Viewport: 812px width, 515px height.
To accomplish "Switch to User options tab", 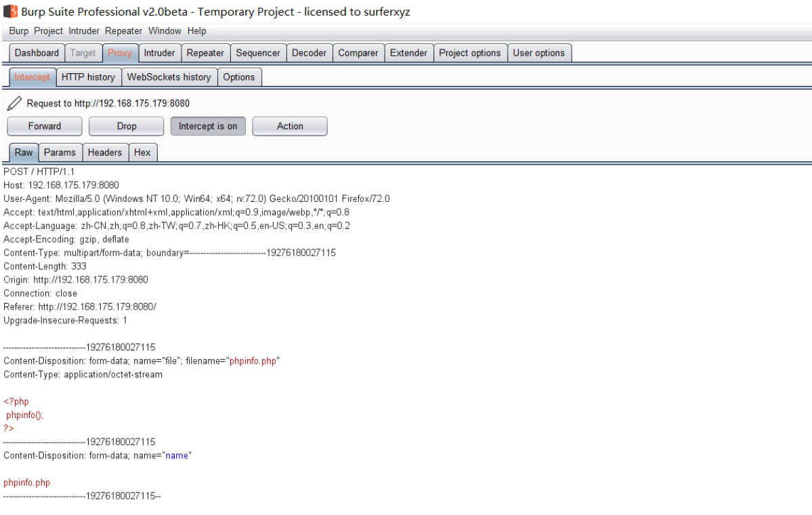I will (538, 53).
